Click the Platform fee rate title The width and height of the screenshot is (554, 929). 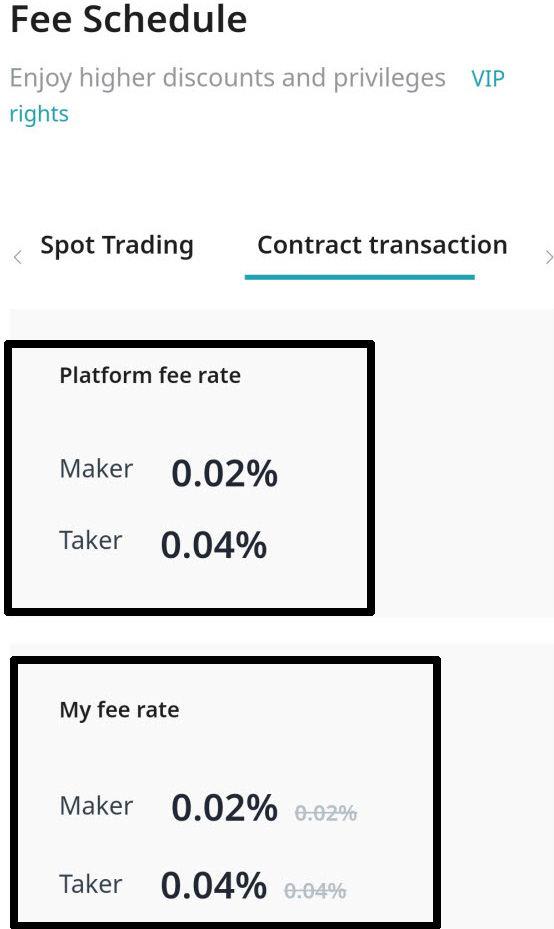point(150,376)
